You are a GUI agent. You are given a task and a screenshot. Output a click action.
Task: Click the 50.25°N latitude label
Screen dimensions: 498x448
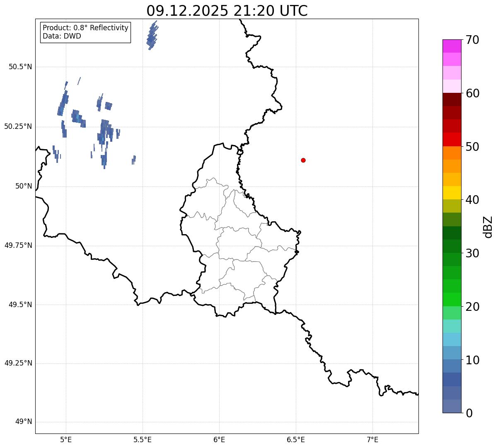(x=18, y=126)
